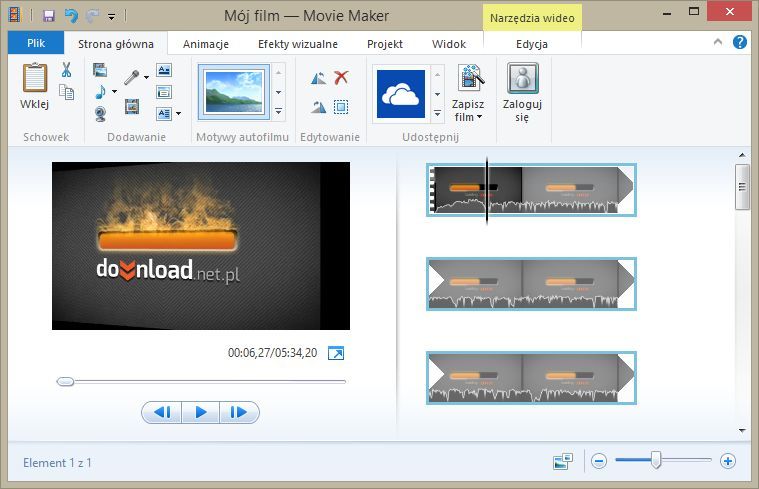Click the save icon in title bar
Viewport: 759px width, 489px height.
point(48,16)
